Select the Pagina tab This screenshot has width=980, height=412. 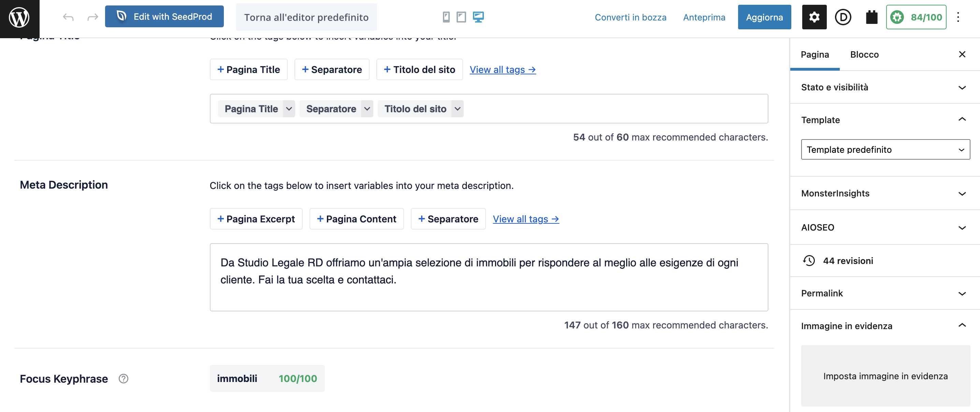coord(815,55)
